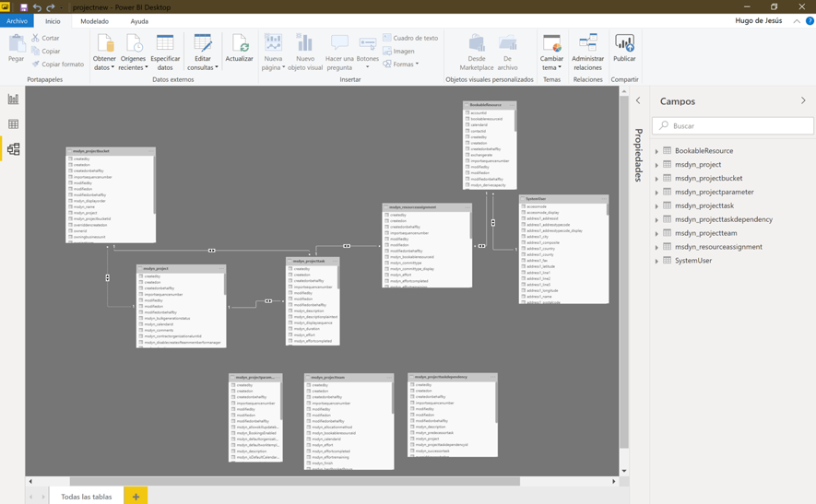
Task: Click Cortar in the clipboard group
Action: (x=45, y=38)
